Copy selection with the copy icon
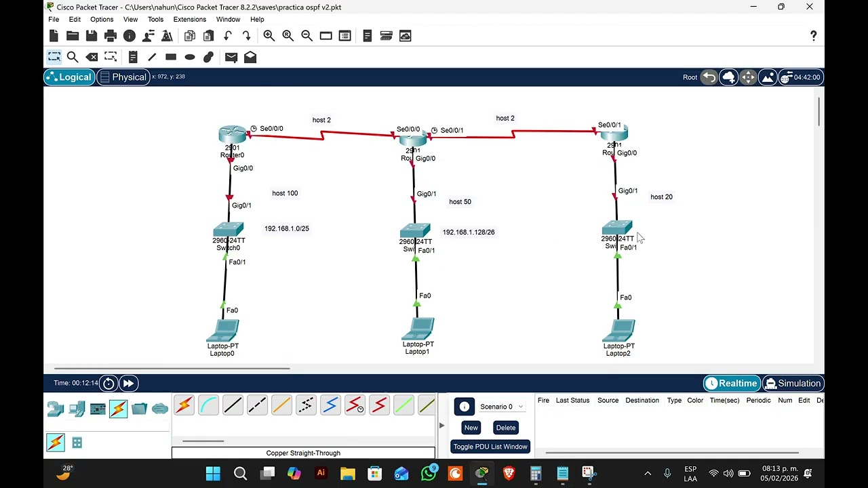This screenshot has width=868, height=488. (x=190, y=36)
